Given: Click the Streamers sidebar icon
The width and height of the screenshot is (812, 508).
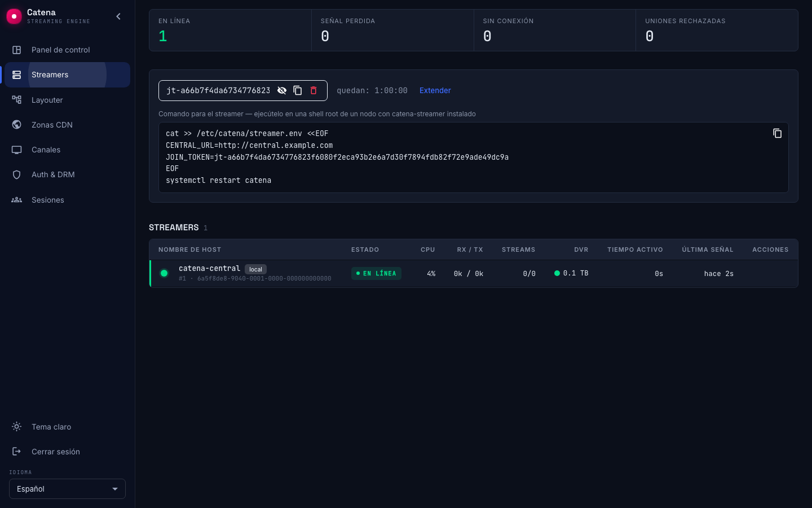Looking at the screenshot, I should 17,75.
